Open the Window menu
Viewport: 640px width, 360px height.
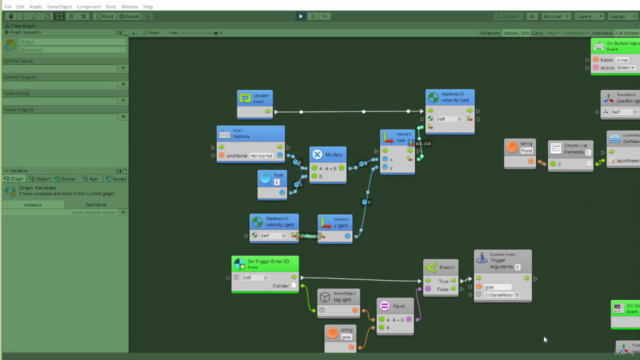[129, 7]
